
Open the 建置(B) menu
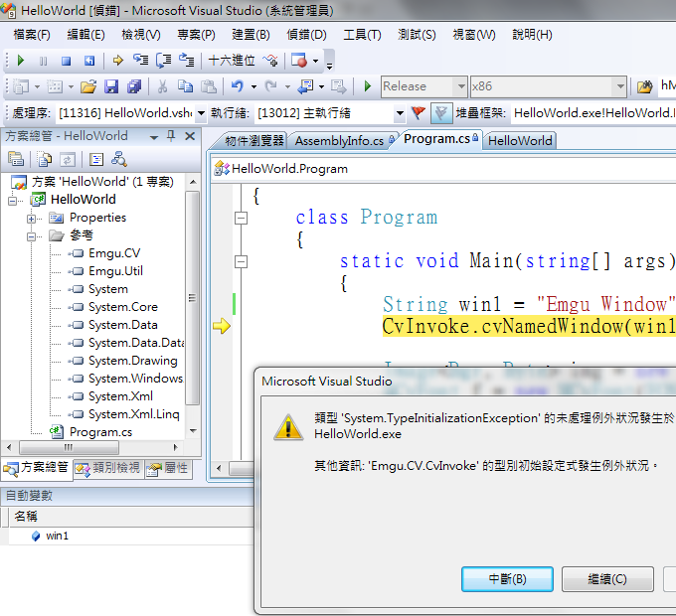(251, 35)
